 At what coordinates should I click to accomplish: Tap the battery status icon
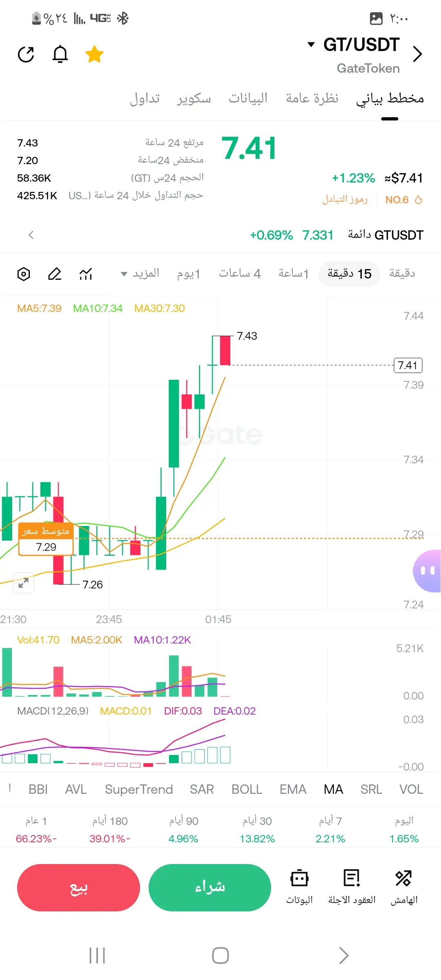(36, 18)
